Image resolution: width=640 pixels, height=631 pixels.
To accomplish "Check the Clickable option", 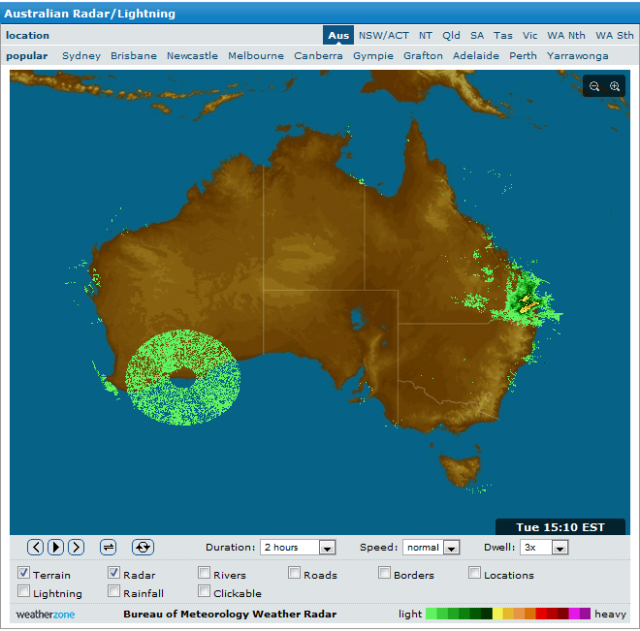I will [204, 591].
